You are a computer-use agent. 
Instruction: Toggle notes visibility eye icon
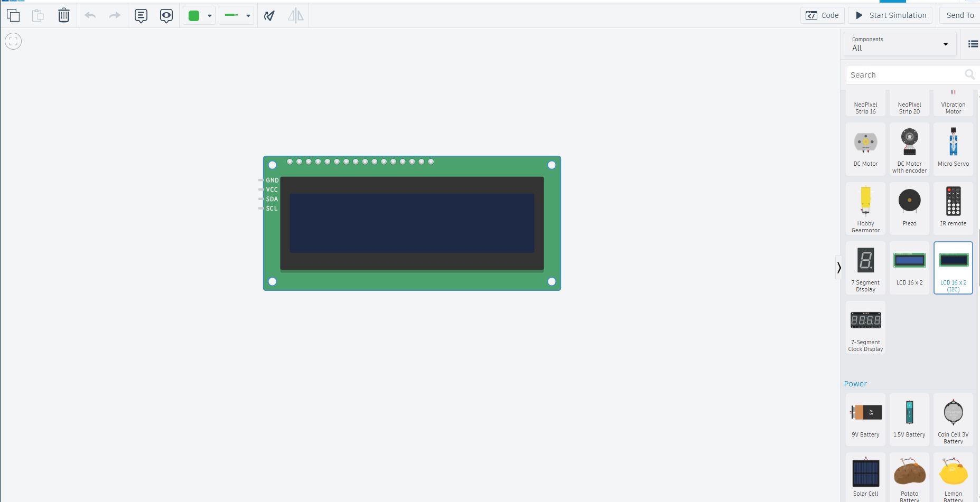coord(166,16)
